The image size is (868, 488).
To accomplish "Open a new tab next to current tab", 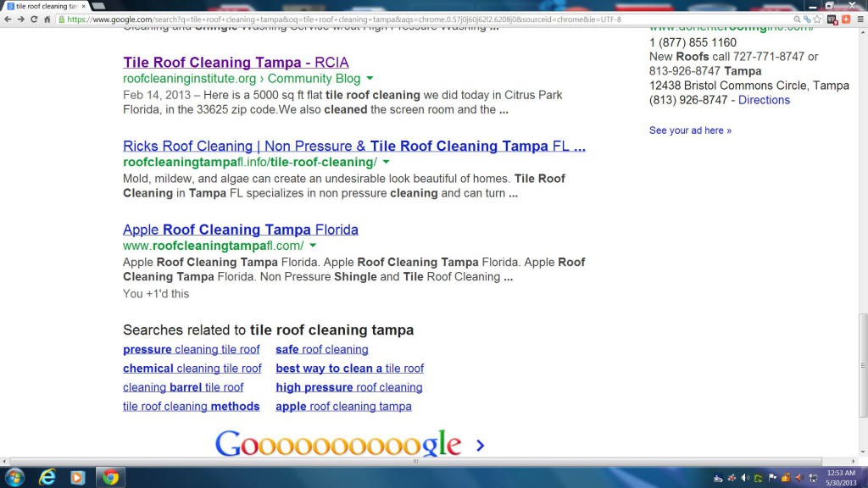I will coord(97,6).
